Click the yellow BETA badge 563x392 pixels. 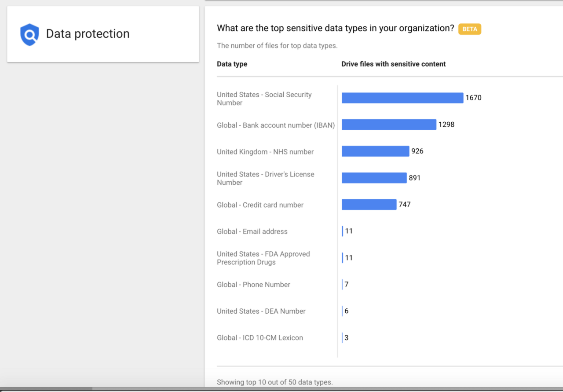(x=470, y=29)
